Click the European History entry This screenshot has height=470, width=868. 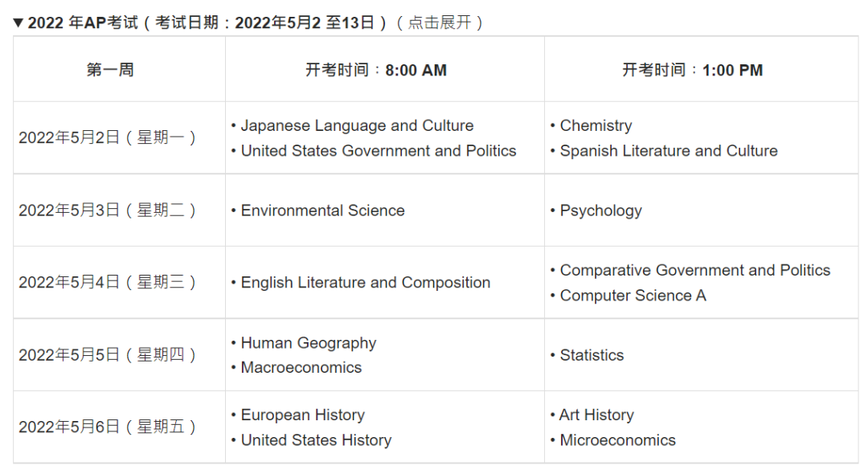[302, 415]
